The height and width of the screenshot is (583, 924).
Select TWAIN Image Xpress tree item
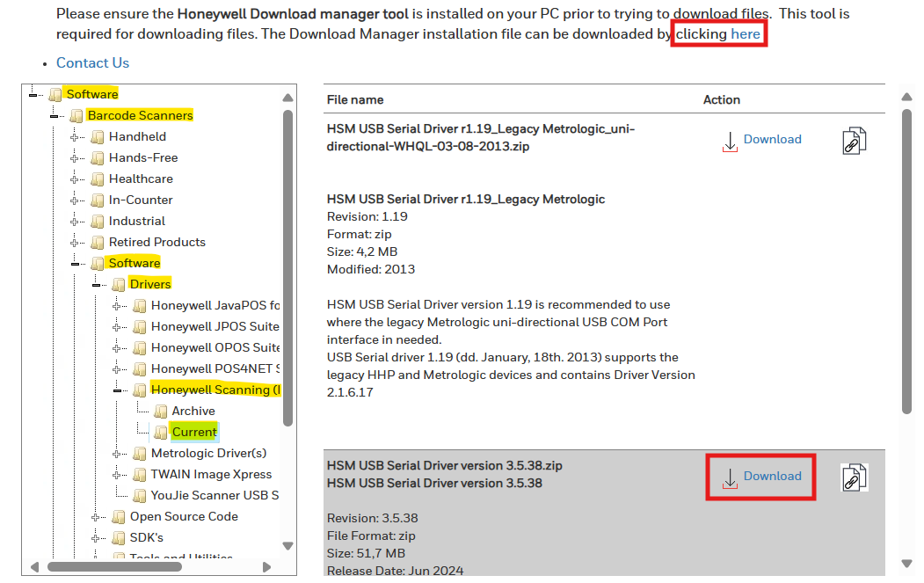pyautogui.click(x=211, y=474)
